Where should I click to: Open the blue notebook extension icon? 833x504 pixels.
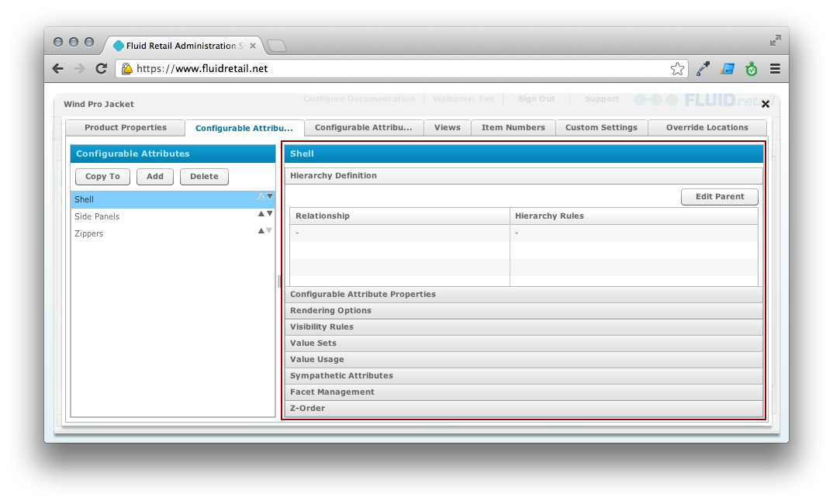coord(727,68)
